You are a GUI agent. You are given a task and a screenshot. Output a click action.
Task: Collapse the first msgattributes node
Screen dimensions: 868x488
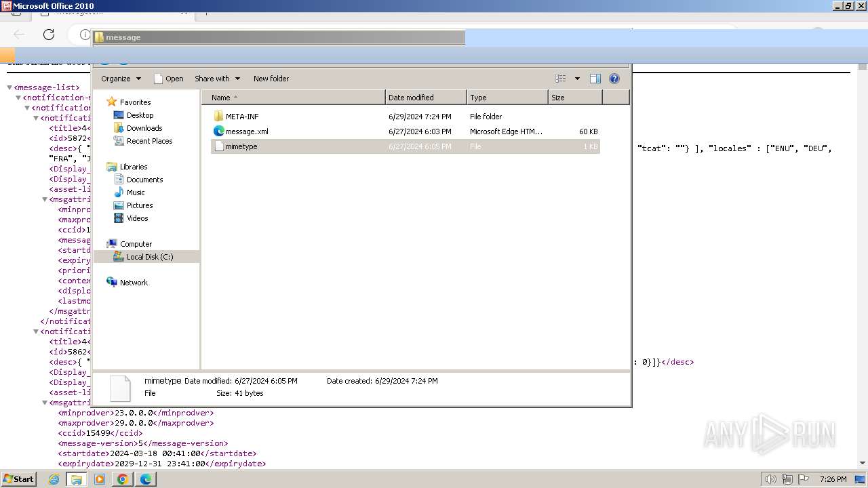pyautogui.click(x=45, y=199)
